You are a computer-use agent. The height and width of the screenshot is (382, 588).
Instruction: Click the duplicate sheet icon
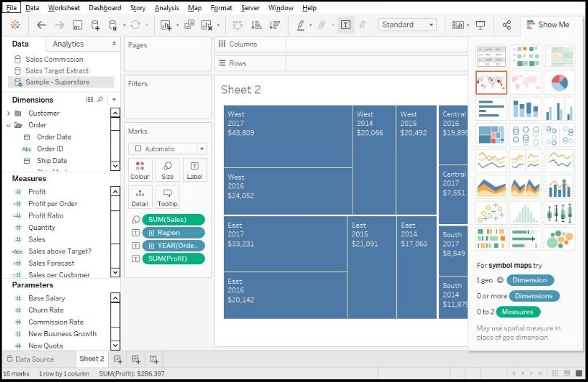coord(189,25)
